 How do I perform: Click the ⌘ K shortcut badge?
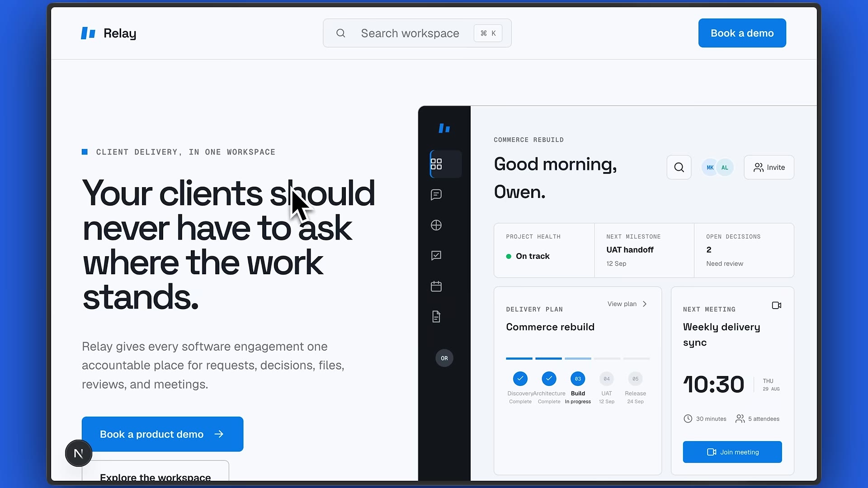pos(488,33)
